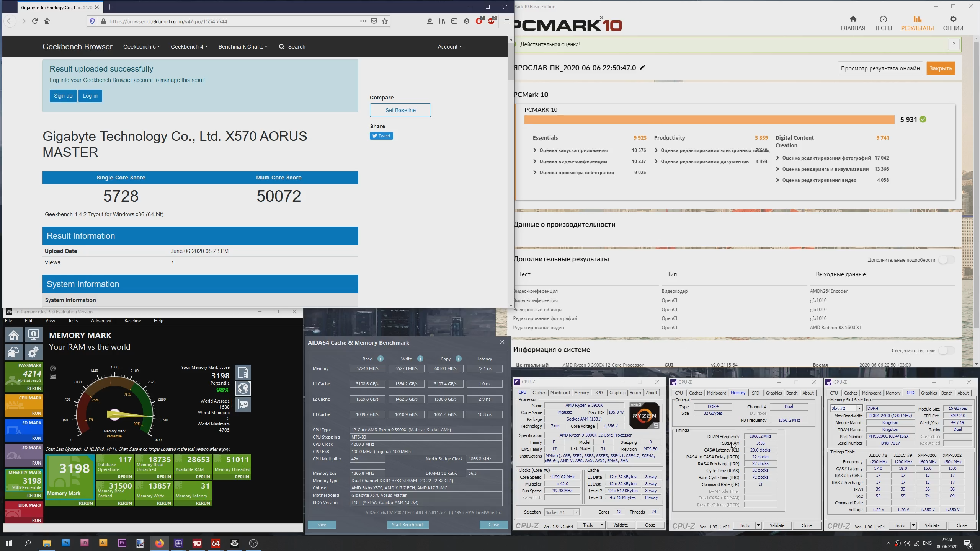Open РЕЗУЛЬТАТЫ section in PCMark 10

click(x=917, y=23)
